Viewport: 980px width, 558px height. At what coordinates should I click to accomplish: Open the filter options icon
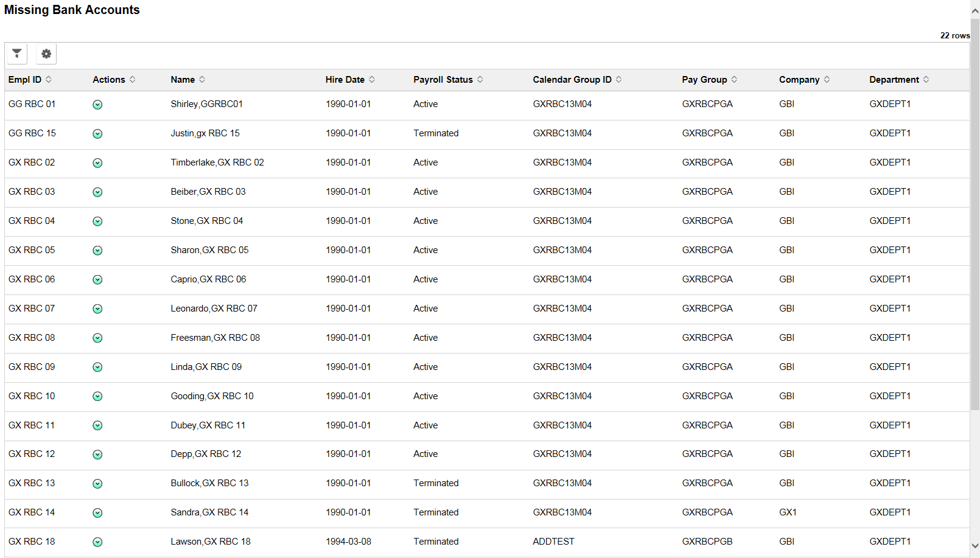16,54
